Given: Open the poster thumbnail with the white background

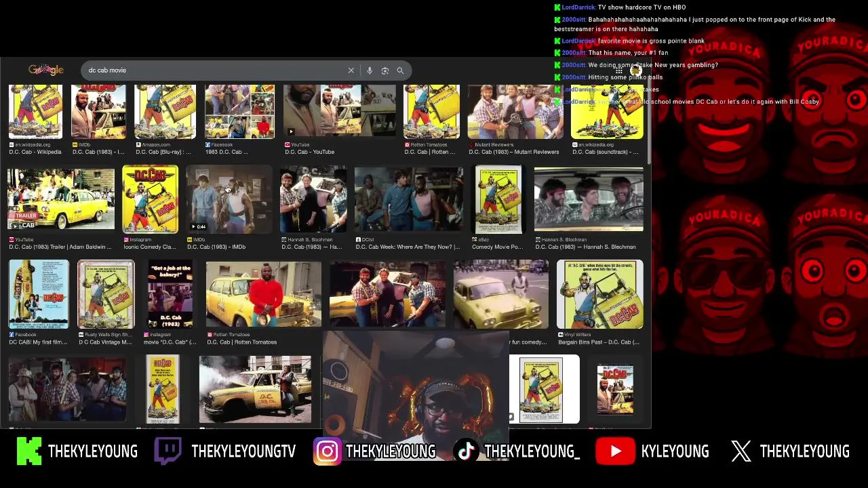Looking at the screenshot, I should point(545,389).
